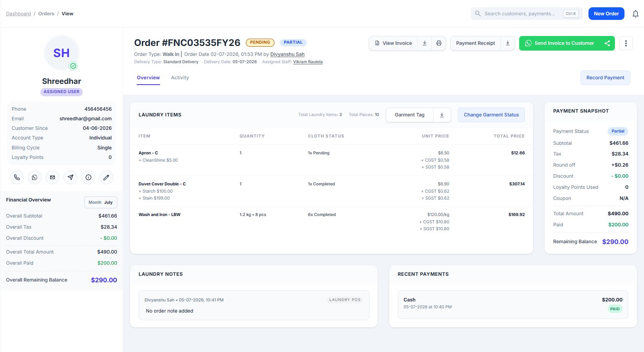Click the QUANTITY column header
644x352 pixels.
252,136
